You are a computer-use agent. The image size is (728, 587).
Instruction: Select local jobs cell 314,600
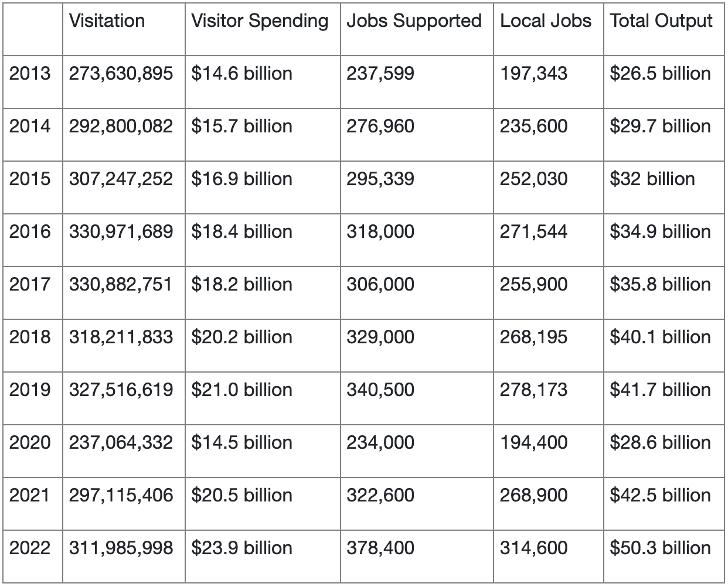point(534,548)
